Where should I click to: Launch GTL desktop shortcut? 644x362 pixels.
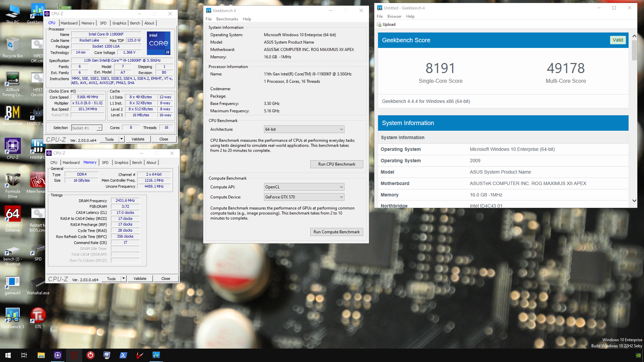point(38,318)
